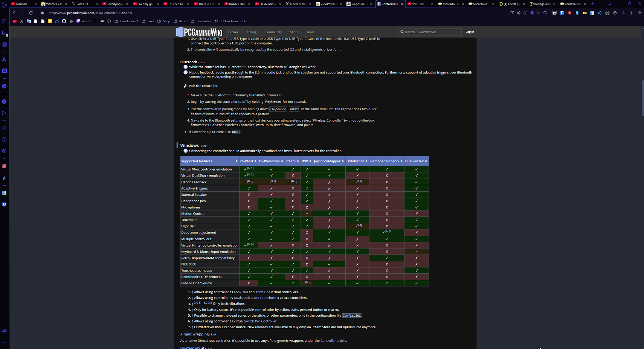This screenshot has height=349, width=644.
Task: Open Twitch in the Opera sidebar
Action: [5, 33]
